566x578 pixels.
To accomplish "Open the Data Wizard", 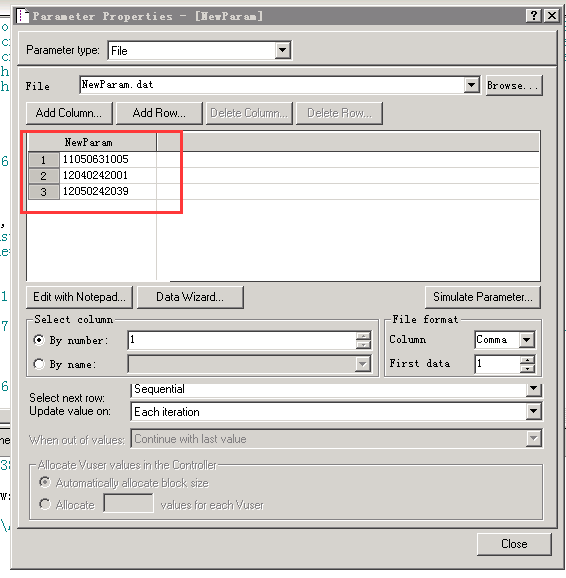I will tap(190, 297).
